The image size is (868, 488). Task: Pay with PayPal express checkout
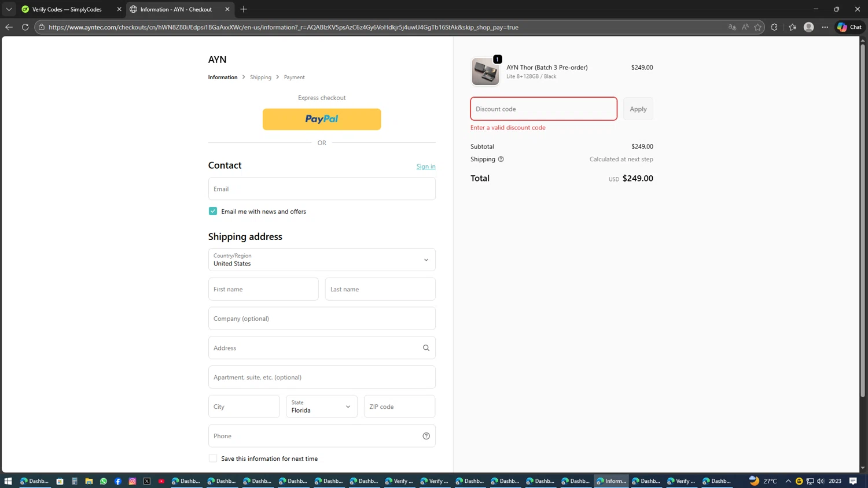click(x=322, y=119)
